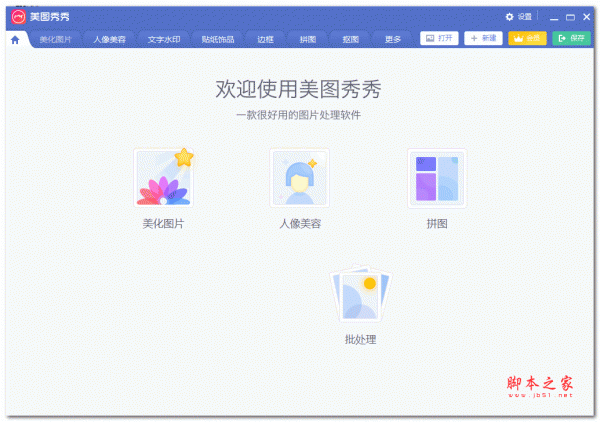Switch to the 人像美容 tab
This screenshot has width=600, height=422.
(109, 39)
